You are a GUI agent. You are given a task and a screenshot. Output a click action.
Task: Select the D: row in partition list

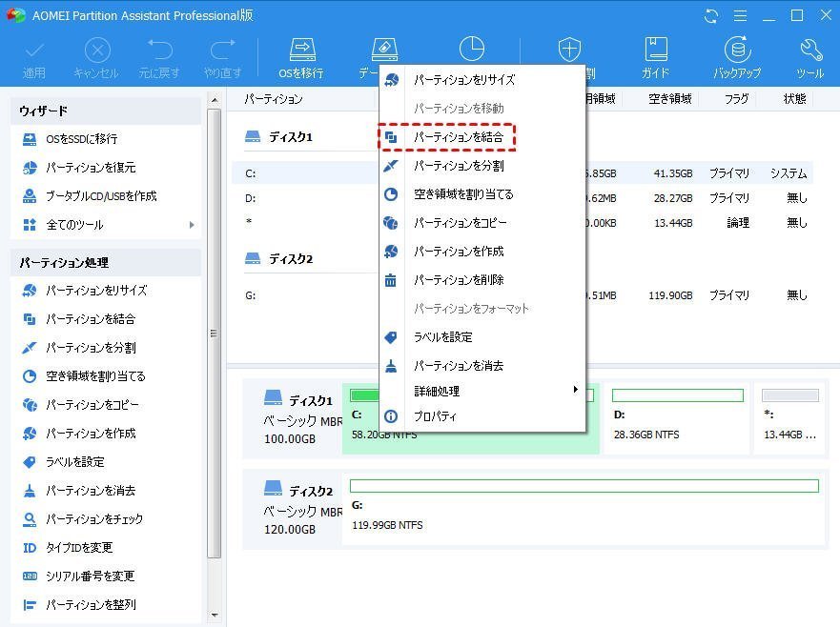(522, 198)
